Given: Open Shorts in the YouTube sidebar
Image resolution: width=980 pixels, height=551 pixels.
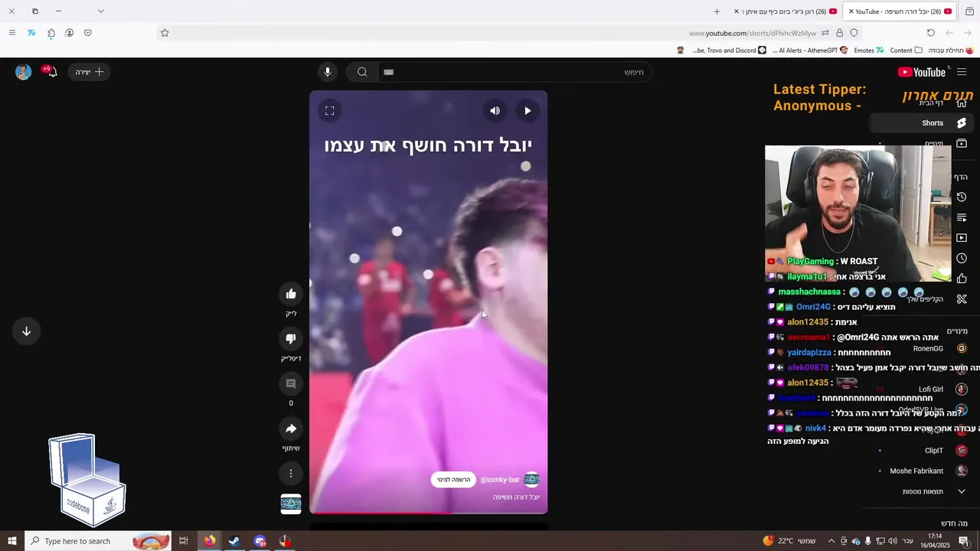Looking at the screenshot, I should click(x=923, y=122).
